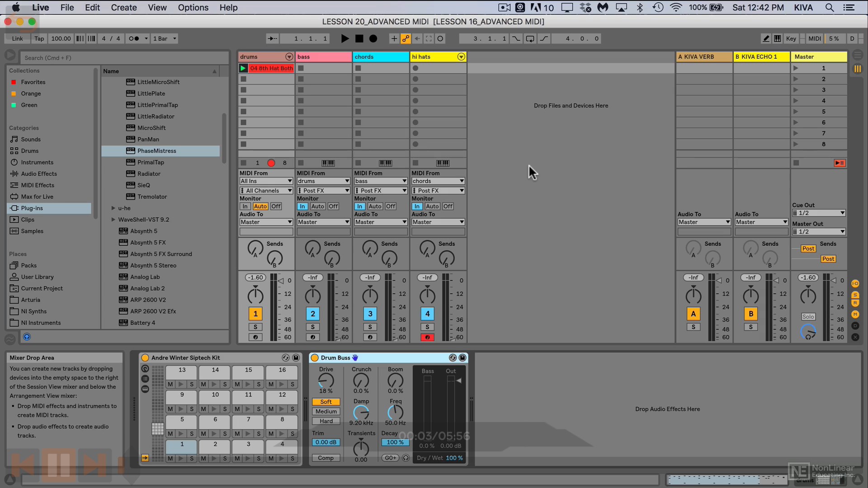Set drums Monitor to Off
The image size is (868, 488).
276,206
